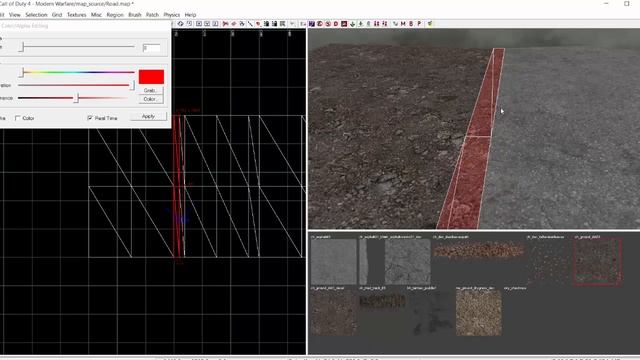Click the letter M toolbar icon
This screenshot has height=360, width=640.
[x=403, y=24]
